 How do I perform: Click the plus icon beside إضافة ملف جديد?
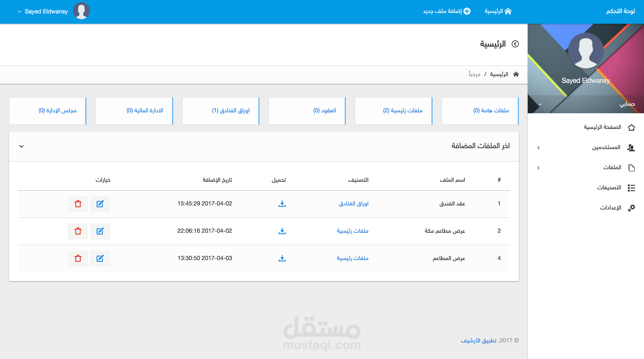pyautogui.click(x=467, y=11)
